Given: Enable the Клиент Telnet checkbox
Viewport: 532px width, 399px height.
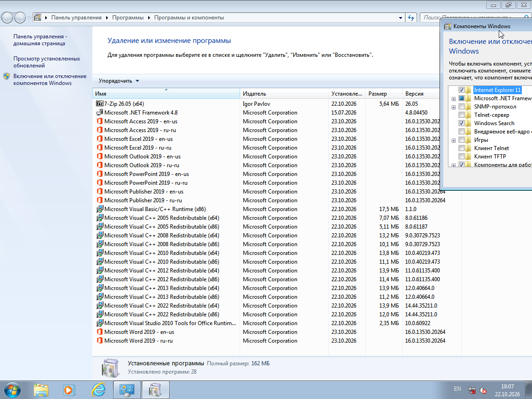Looking at the screenshot, I should (461, 148).
